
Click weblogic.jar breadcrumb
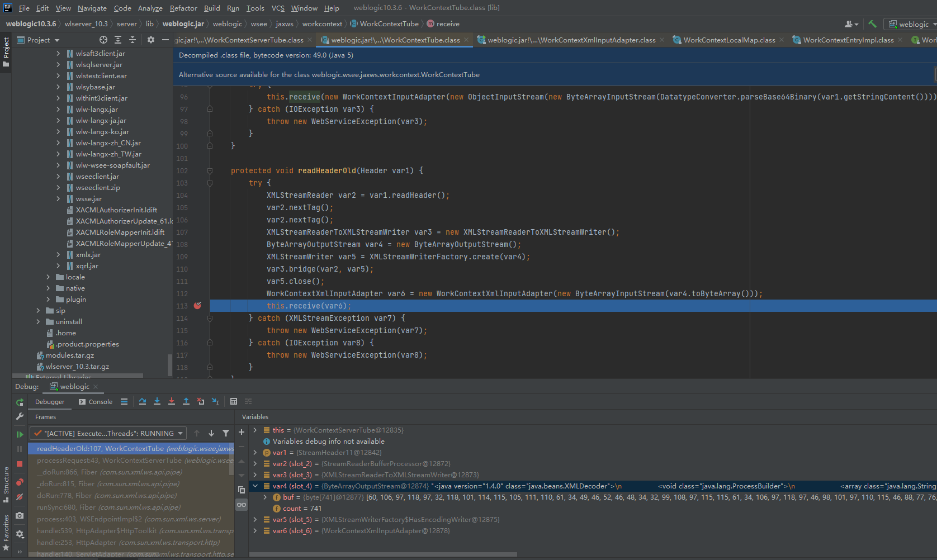pos(183,24)
